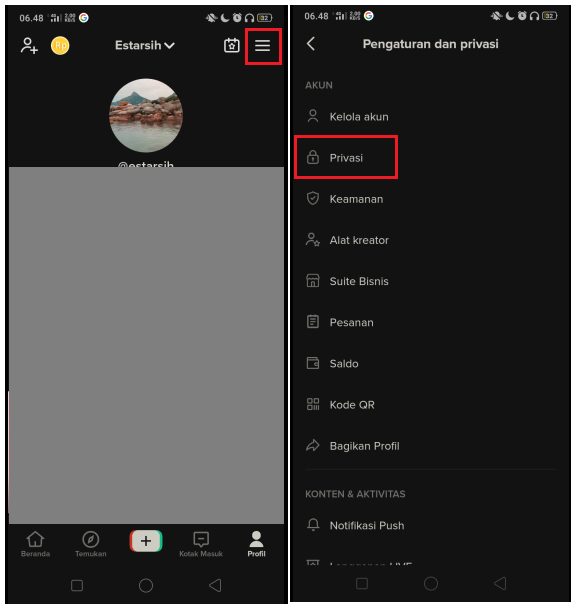Open the Keamanan shield option
The width and height of the screenshot is (578, 610).
pyautogui.click(x=430, y=199)
